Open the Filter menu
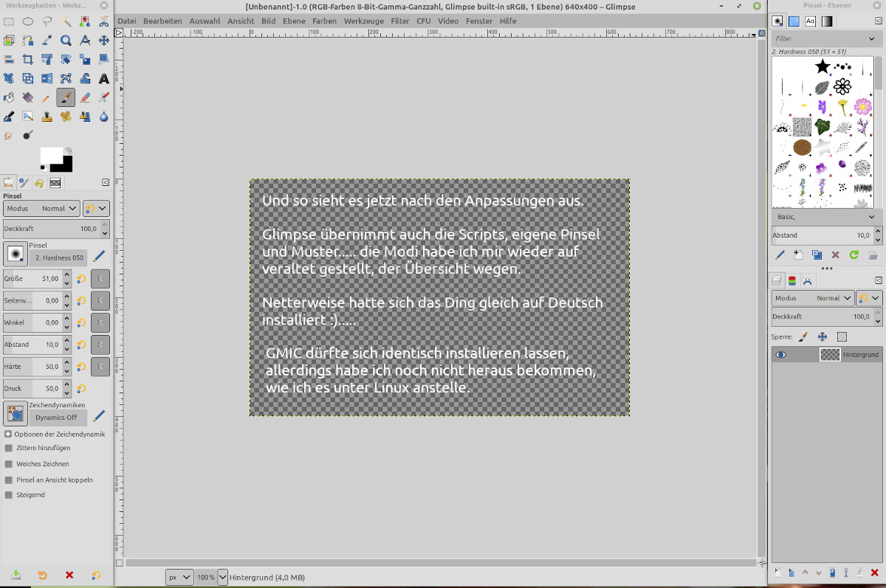Image resolution: width=886 pixels, height=588 pixels. pyautogui.click(x=400, y=21)
